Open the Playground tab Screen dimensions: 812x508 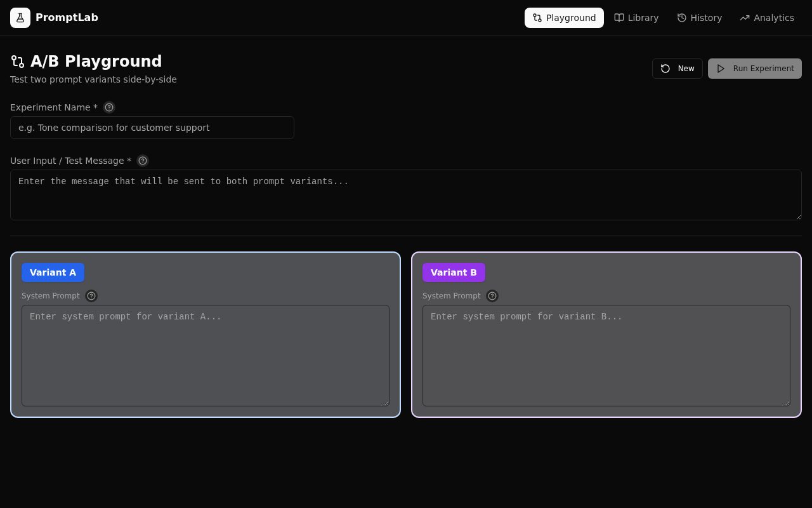pos(564,18)
